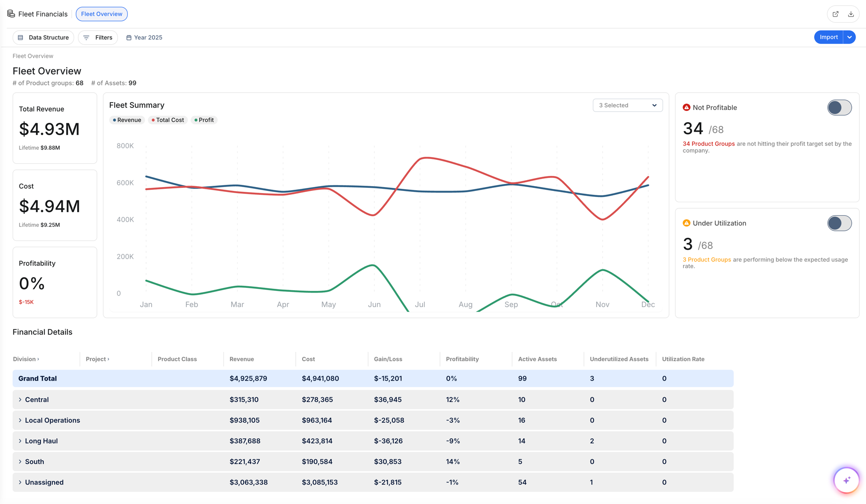Viewport: 866px width, 504px height.
Task: Click the Fleet Overview breadcrumb
Action: click(x=32, y=56)
